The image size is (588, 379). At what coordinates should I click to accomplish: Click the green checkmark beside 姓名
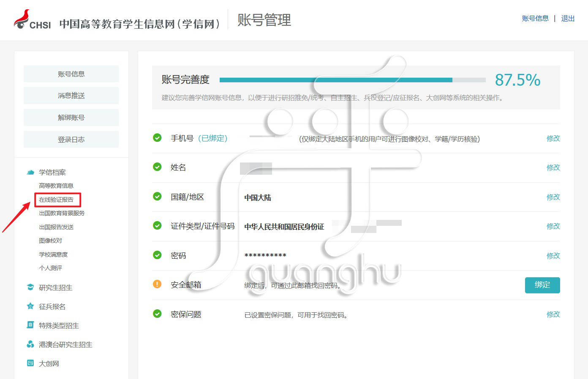[157, 167]
